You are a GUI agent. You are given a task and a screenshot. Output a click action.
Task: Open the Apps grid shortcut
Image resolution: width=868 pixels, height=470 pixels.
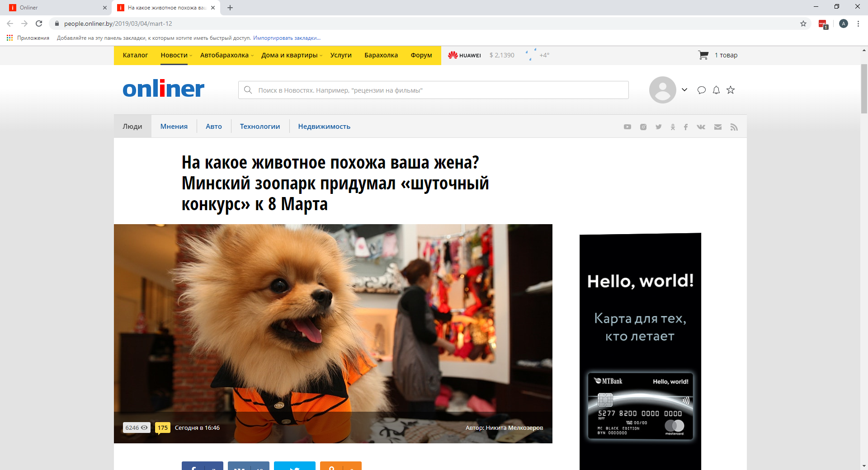click(9, 38)
